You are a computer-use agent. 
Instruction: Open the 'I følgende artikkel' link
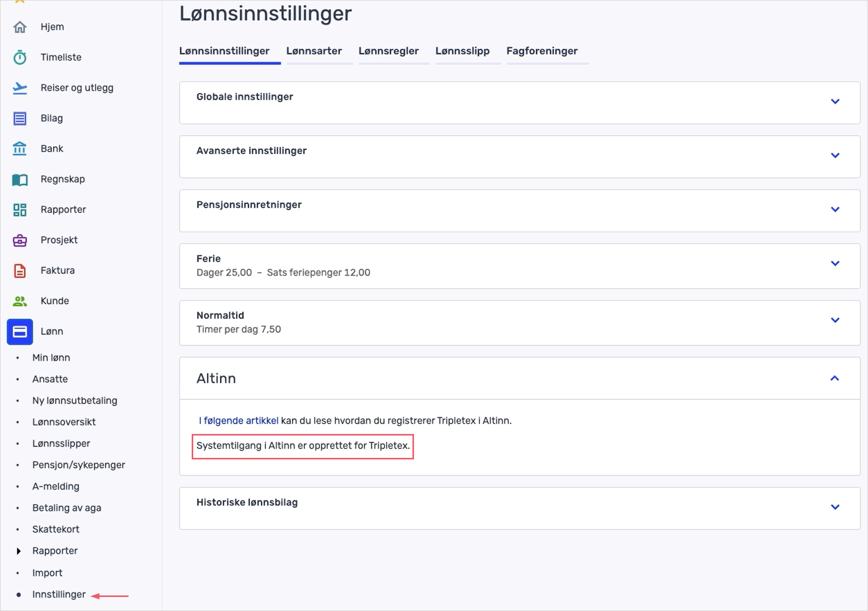point(238,420)
